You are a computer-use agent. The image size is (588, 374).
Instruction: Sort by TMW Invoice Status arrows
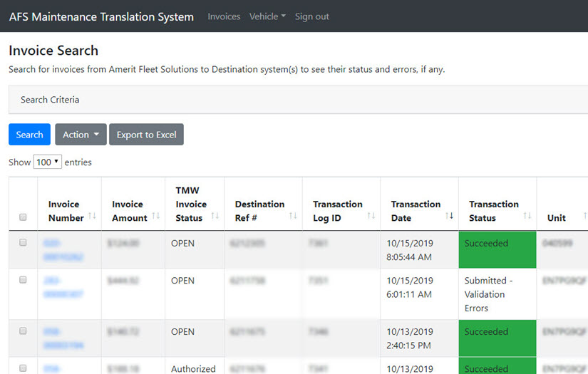pos(215,217)
